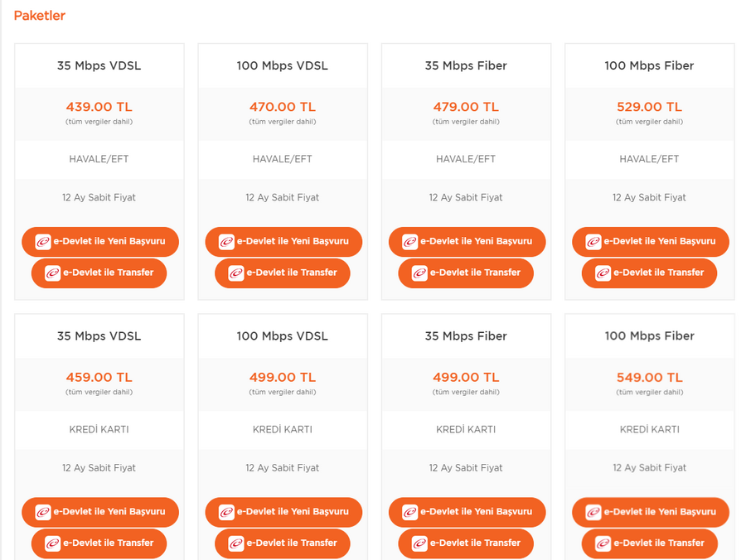746x560 pixels.
Task: Start e-Devlet ile Transfer for 439.00 TL package
Action: (99, 273)
